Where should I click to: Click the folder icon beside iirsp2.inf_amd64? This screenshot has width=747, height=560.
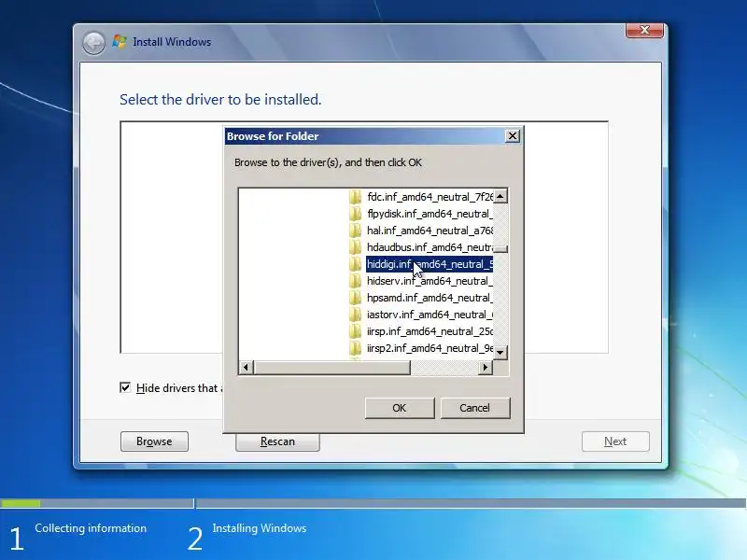tap(355, 348)
